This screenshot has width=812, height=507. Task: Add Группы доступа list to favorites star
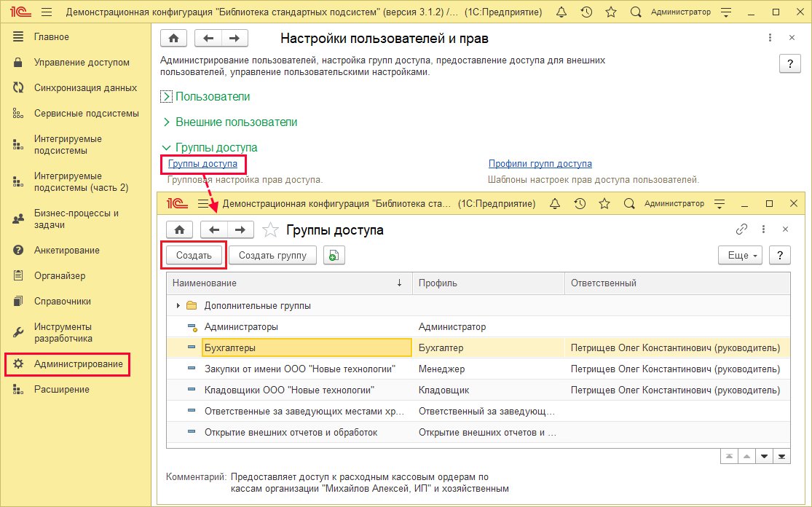pos(270,230)
